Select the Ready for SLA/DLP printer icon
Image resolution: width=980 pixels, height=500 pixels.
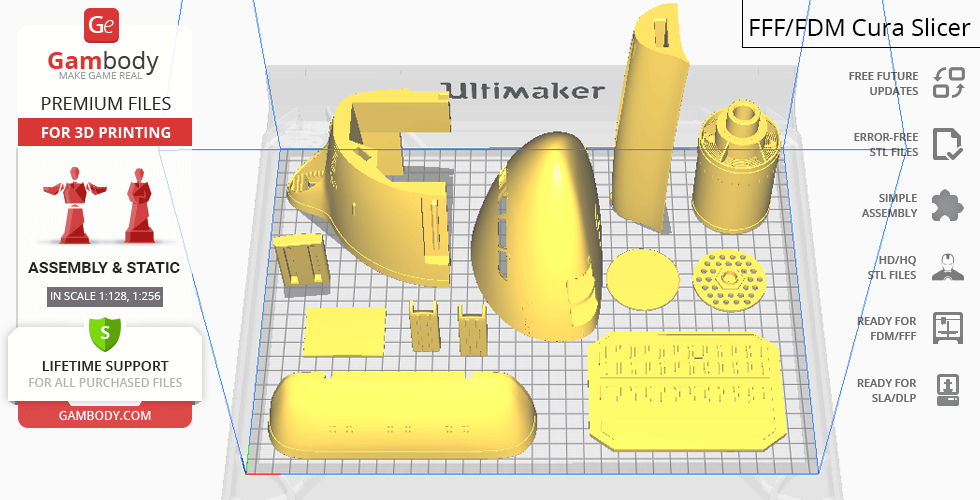[946, 389]
